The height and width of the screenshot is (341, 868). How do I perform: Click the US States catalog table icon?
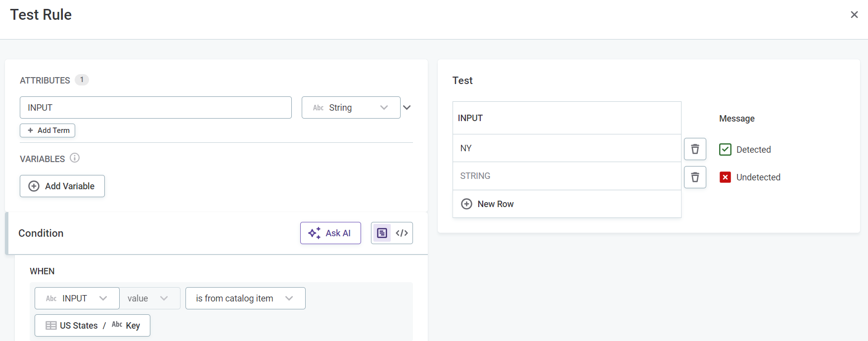click(x=51, y=326)
